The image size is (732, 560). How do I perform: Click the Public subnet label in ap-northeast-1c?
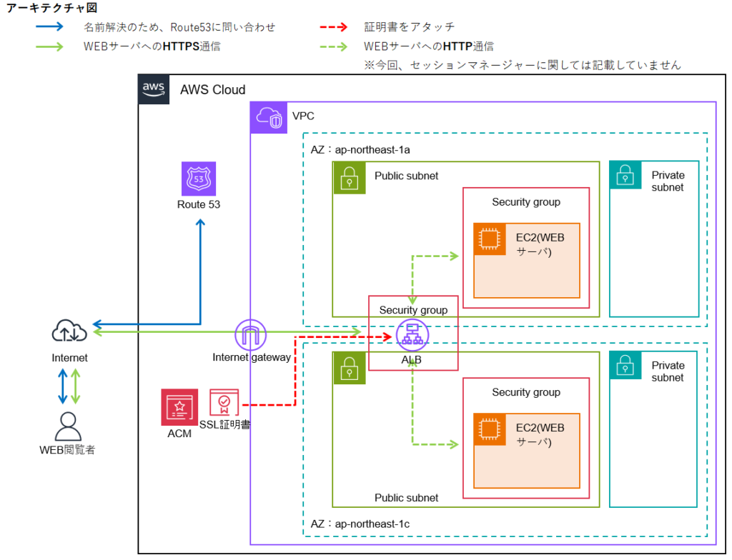click(x=407, y=498)
